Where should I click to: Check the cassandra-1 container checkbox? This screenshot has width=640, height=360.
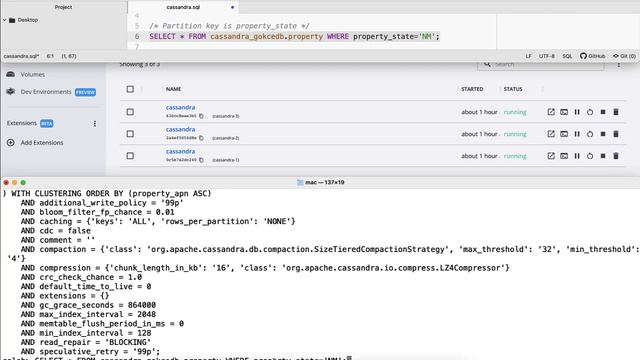pyautogui.click(x=130, y=156)
